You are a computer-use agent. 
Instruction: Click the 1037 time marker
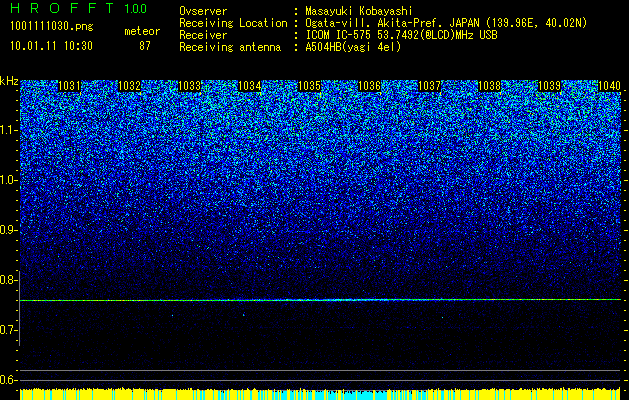pyautogui.click(x=429, y=86)
